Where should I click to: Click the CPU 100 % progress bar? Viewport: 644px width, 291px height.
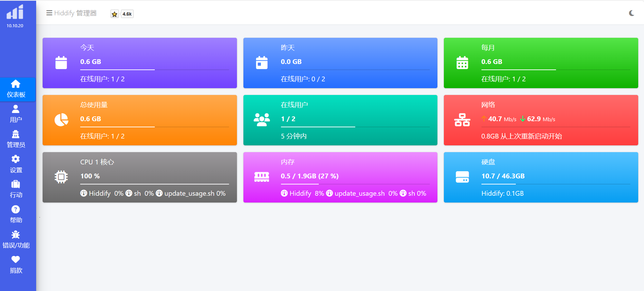154,184
